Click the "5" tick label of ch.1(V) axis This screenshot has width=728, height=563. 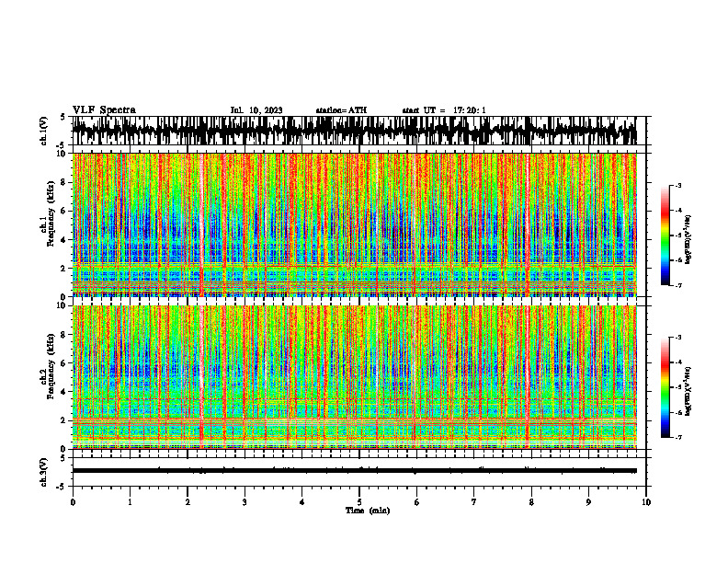point(63,117)
